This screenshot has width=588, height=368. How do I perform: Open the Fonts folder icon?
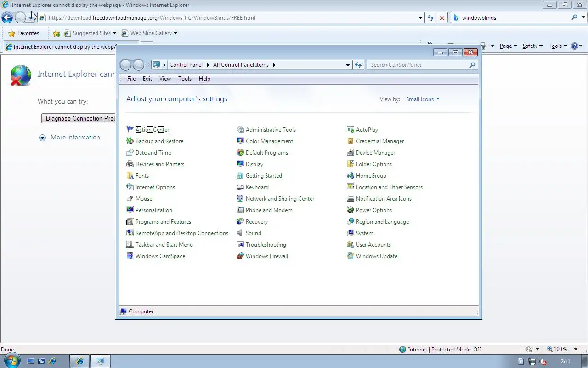(130, 176)
